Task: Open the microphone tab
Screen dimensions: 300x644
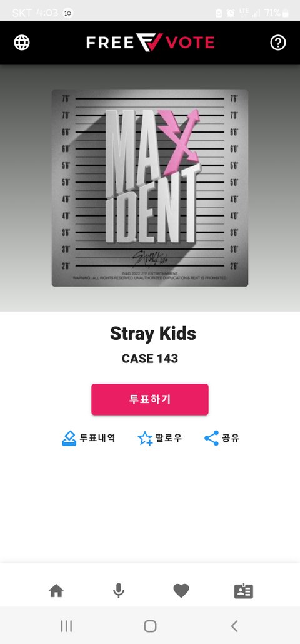Action: [119, 591]
